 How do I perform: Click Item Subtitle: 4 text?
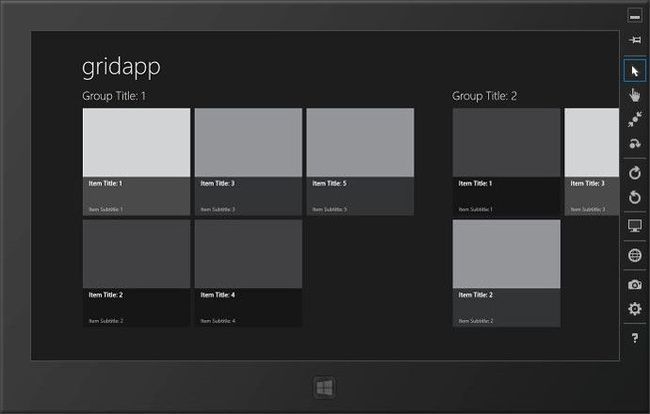pyautogui.click(x=218, y=321)
